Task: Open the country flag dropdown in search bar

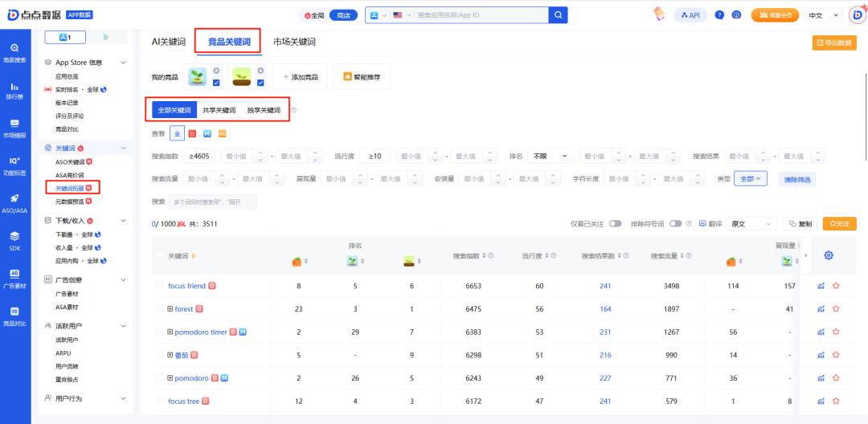Action: 402,15
